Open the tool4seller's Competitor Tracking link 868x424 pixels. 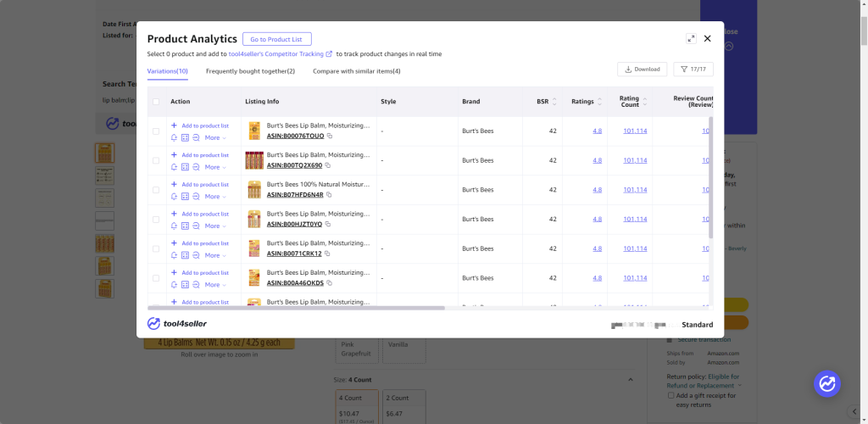280,53
